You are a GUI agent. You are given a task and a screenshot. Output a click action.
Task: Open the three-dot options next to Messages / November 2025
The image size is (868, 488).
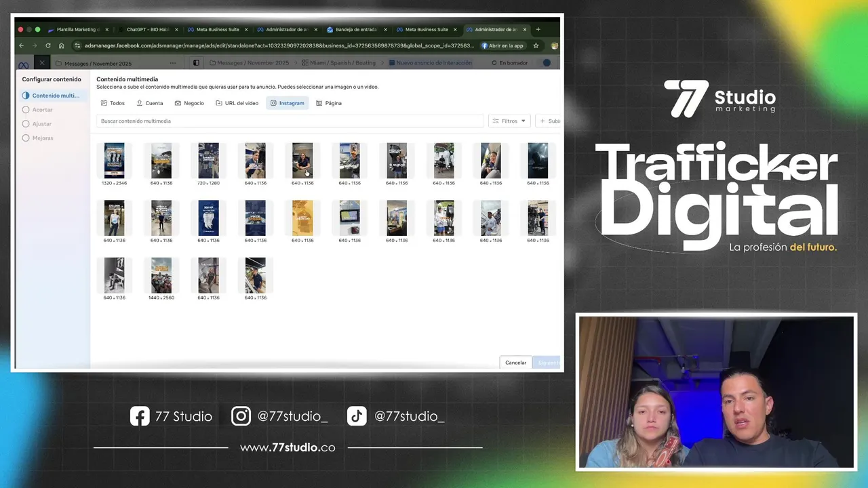(x=172, y=63)
